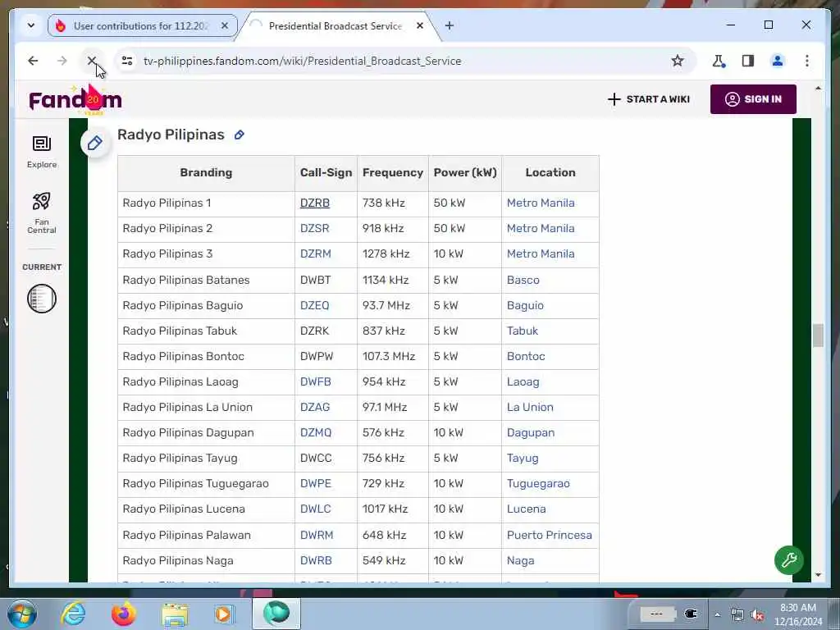Open the DZMQ call-sign link
The image size is (840, 630).
pyautogui.click(x=316, y=433)
